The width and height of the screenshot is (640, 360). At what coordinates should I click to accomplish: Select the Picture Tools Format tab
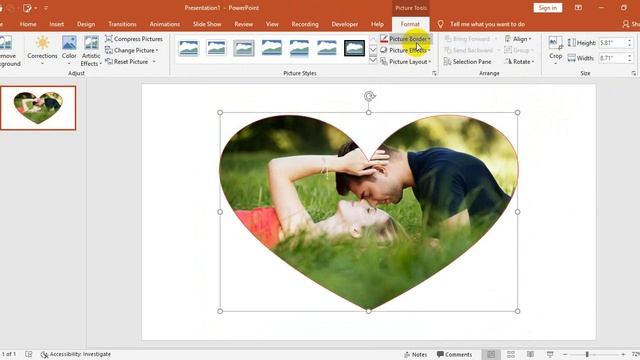pyautogui.click(x=410, y=24)
